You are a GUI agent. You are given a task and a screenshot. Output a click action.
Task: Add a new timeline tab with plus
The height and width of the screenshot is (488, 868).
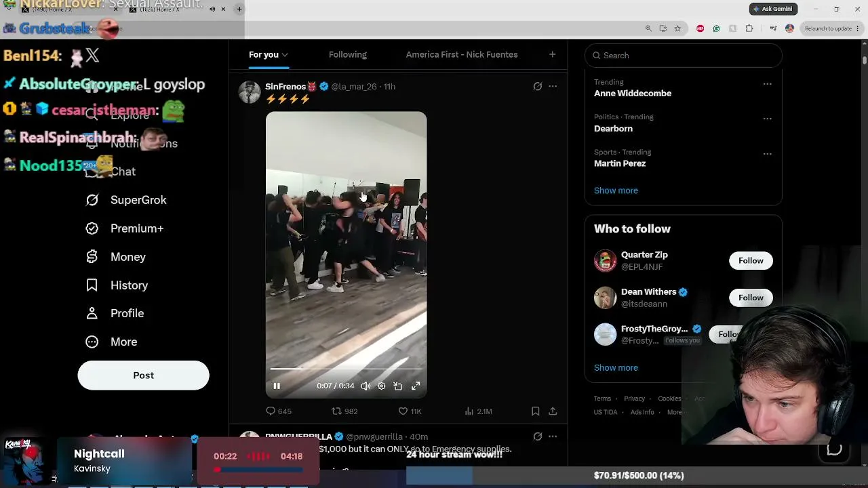click(x=552, y=54)
